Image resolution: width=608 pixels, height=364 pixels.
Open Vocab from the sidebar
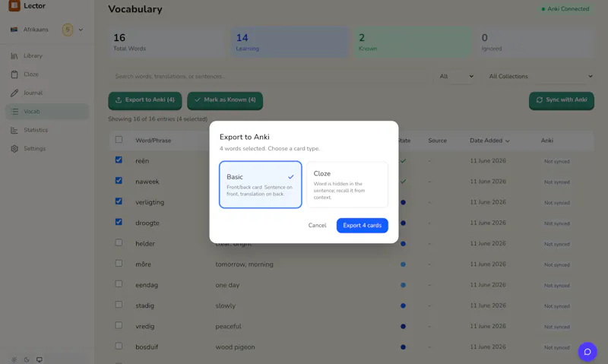tap(47, 112)
